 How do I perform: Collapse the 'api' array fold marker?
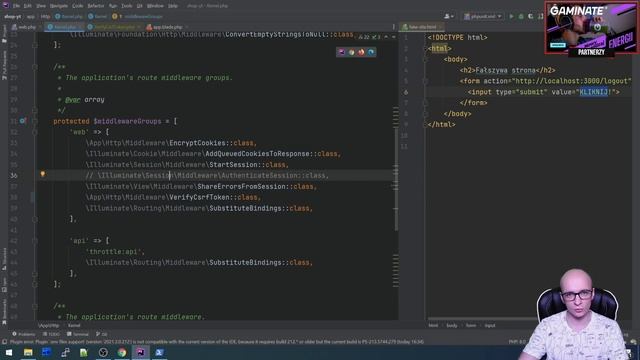(35, 241)
